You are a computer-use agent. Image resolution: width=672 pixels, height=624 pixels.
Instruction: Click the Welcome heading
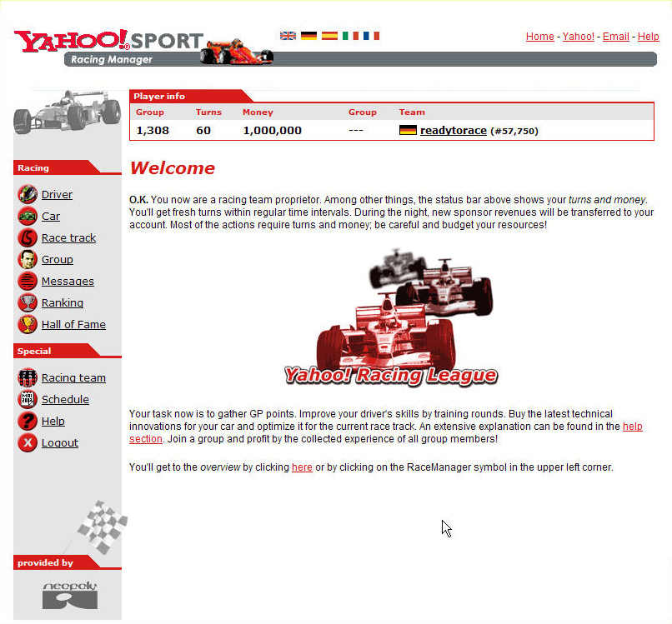173,168
